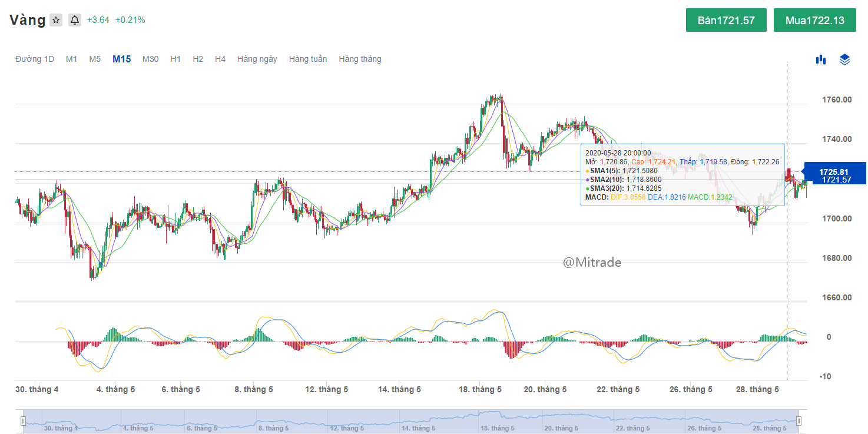Click the Bán 1721.57 sell button
This screenshot has width=868, height=434.
point(726,20)
